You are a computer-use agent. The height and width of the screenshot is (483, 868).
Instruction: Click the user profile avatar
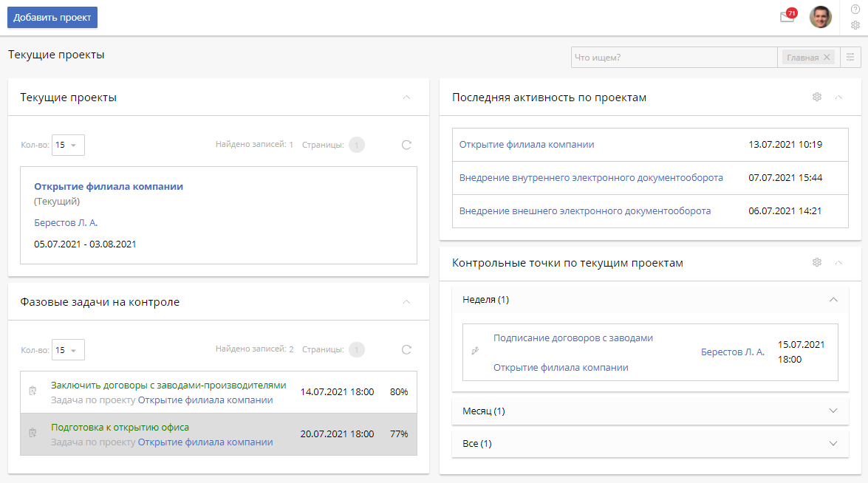click(820, 18)
